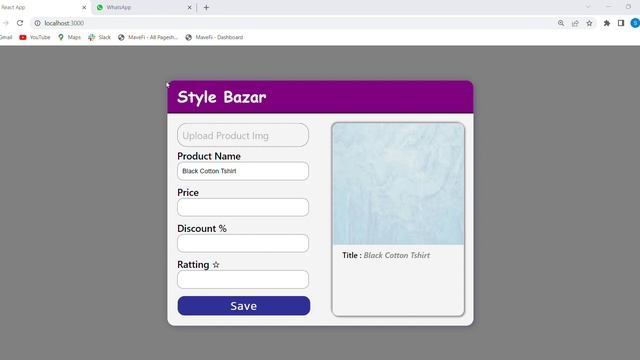Open a new browser tab
The height and width of the screenshot is (360, 640).
[207, 7]
